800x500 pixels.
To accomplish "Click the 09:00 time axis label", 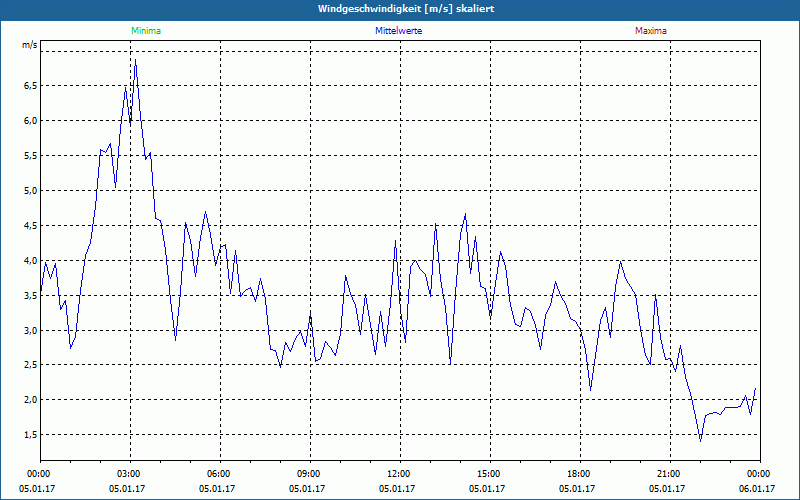I will pos(310,474).
